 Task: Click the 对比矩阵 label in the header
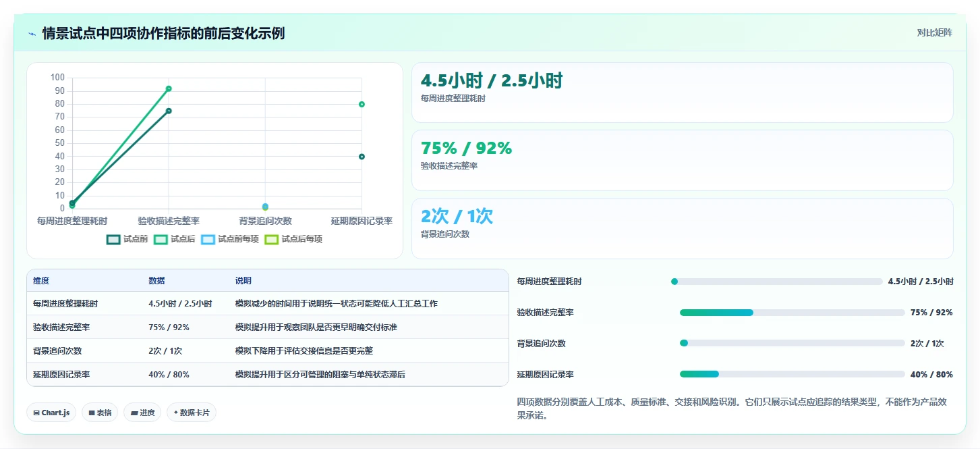click(x=934, y=33)
